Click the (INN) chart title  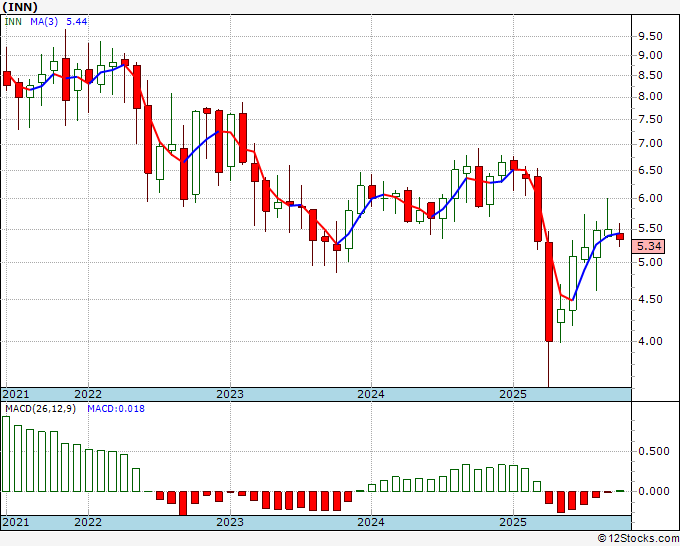click(x=20, y=7)
